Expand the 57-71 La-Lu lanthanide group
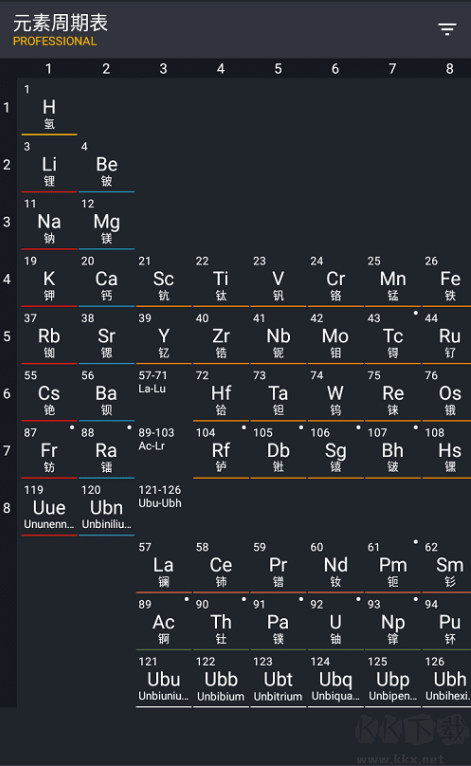 [164, 393]
